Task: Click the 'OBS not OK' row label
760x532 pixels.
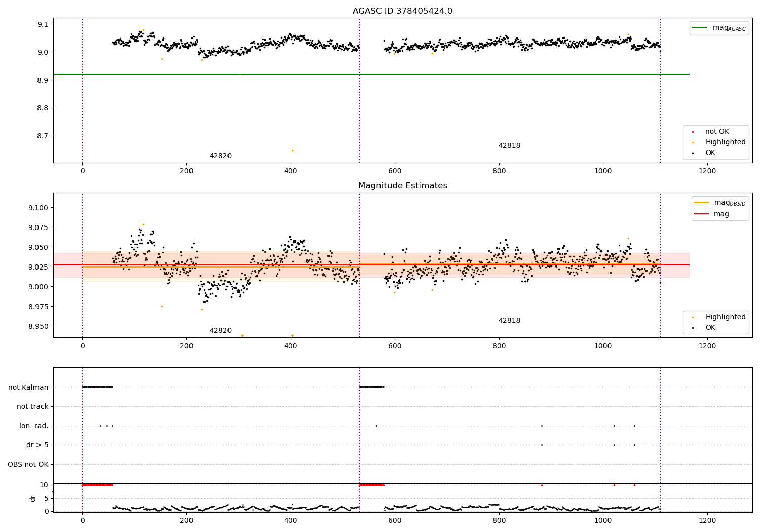Action: click(x=28, y=465)
